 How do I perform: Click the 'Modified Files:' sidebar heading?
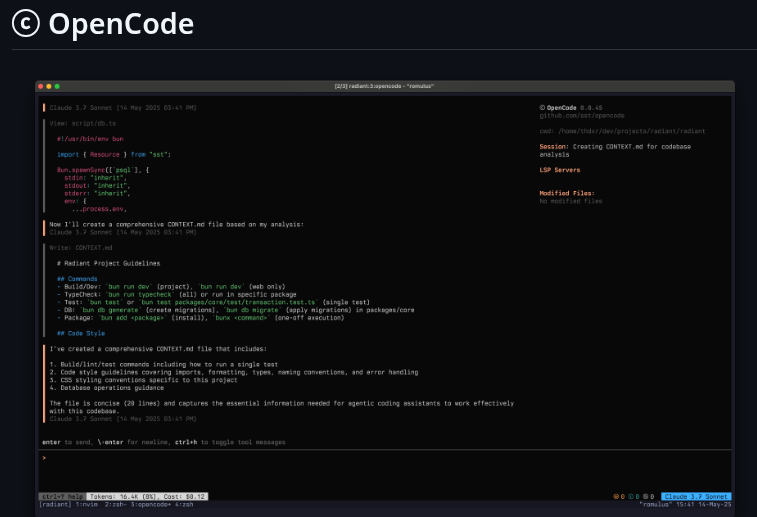point(567,193)
